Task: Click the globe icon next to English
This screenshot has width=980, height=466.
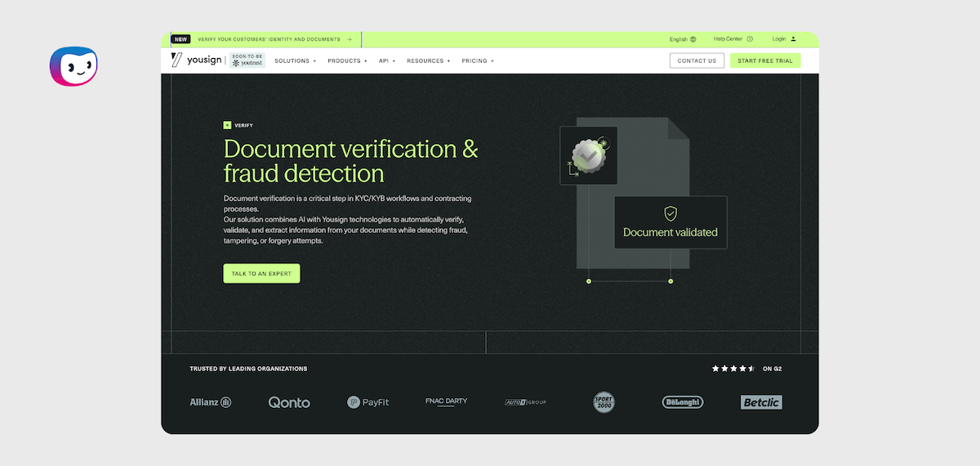Action: pyautogui.click(x=693, y=39)
